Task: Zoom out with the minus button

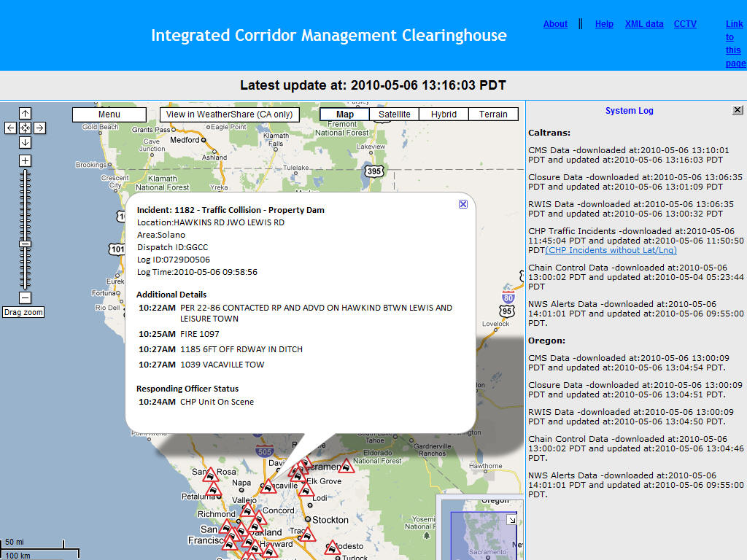Action: pos(25,297)
